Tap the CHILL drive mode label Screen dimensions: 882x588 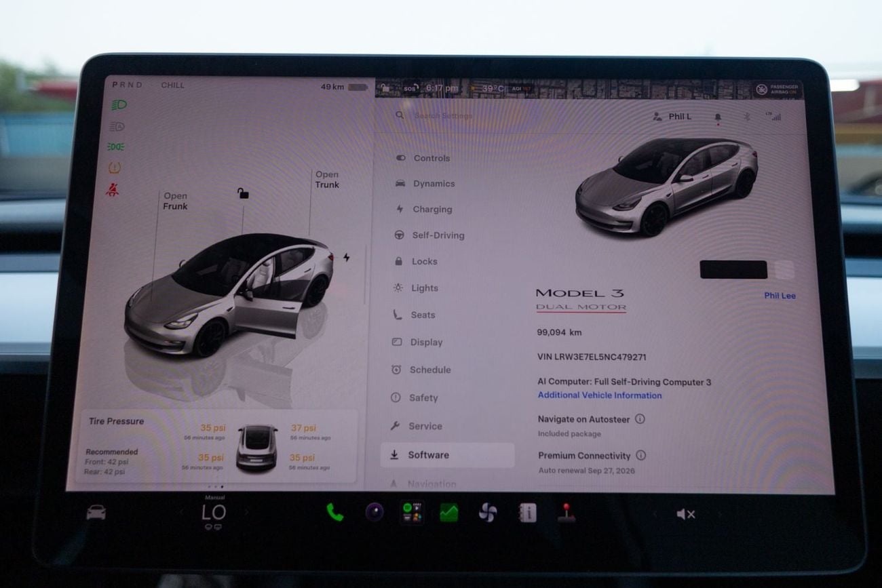point(172,85)
